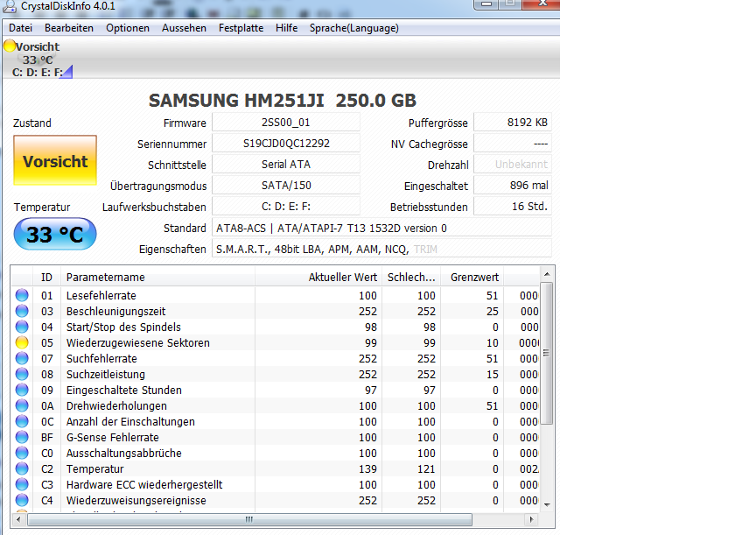
Task: Click the status circle for Beschleunigungszeit row
Action: [x=22, y=311]
